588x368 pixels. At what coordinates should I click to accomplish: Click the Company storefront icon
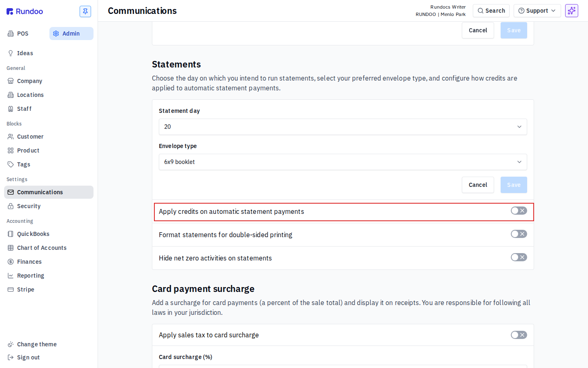tap(11, 81)
